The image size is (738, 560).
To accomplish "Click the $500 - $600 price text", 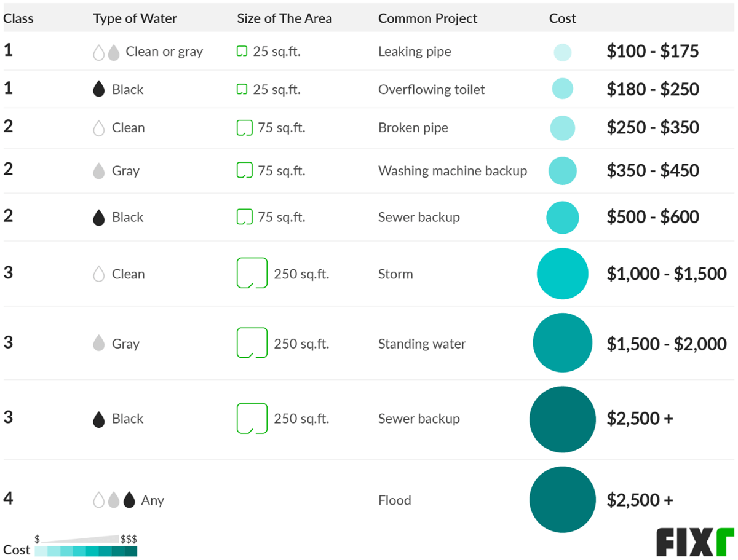I will click(x=653, y=217).
